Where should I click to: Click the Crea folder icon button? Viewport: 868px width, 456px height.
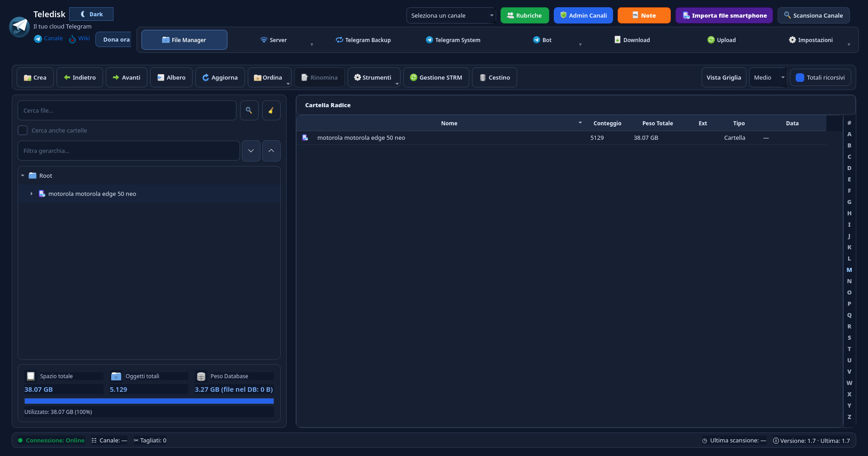pos(35,77)
